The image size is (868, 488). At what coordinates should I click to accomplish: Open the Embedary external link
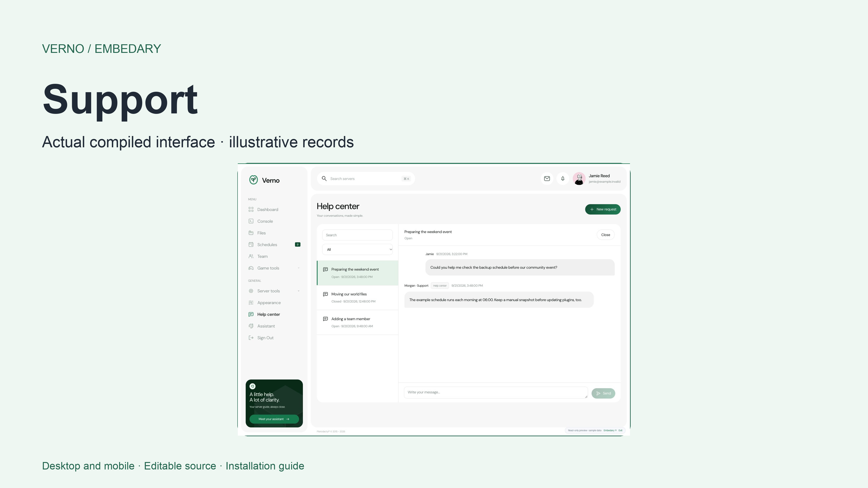click(x=610, y=430)
